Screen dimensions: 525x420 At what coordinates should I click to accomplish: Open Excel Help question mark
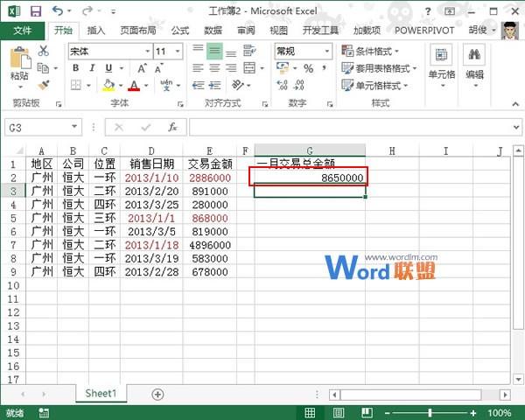428,11
